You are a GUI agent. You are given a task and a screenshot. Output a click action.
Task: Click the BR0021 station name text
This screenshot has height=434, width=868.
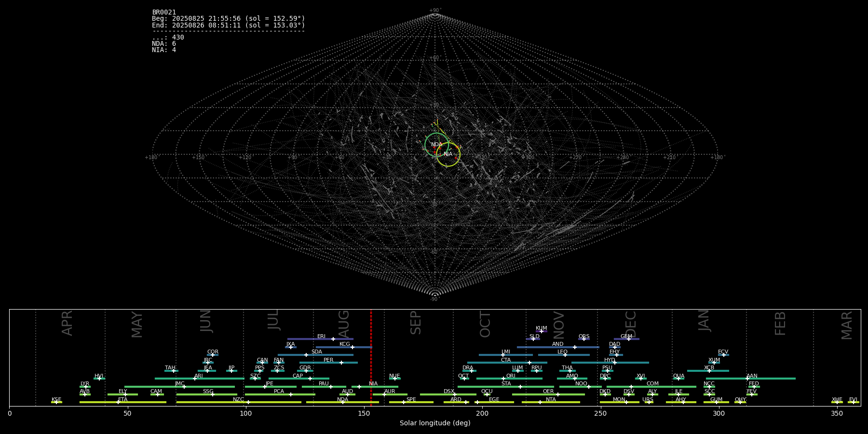point(164,13)
